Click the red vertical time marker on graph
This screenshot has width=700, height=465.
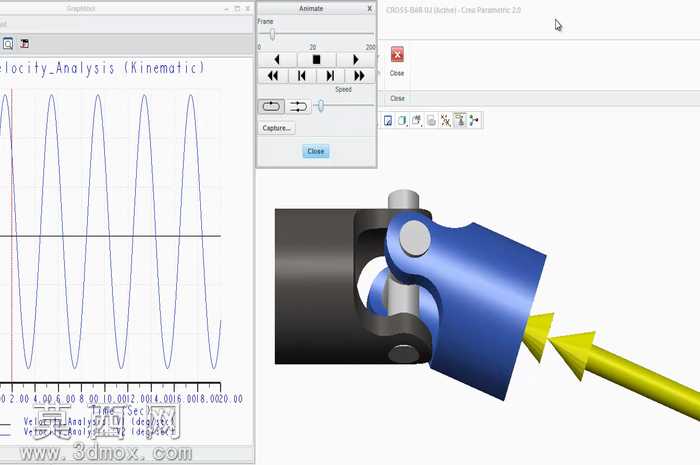coord(12,237)
